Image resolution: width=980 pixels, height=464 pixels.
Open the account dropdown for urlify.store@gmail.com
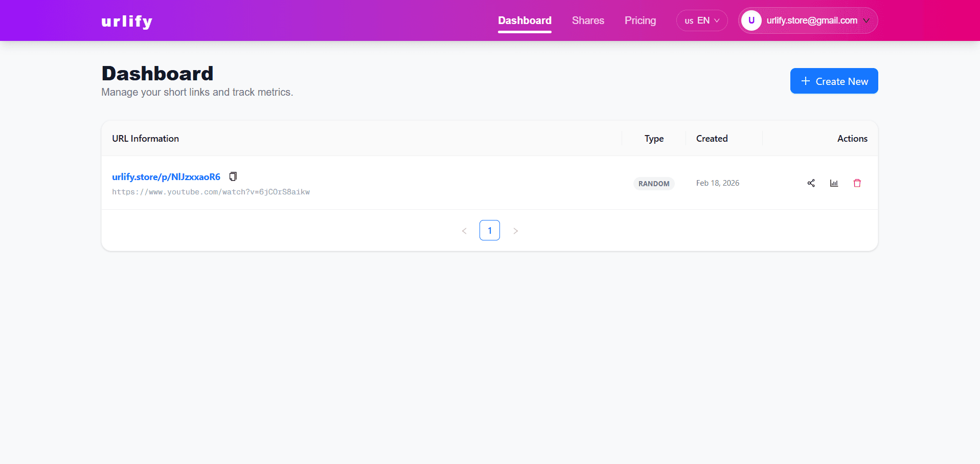pyautogui.click(x=812, y=20)
